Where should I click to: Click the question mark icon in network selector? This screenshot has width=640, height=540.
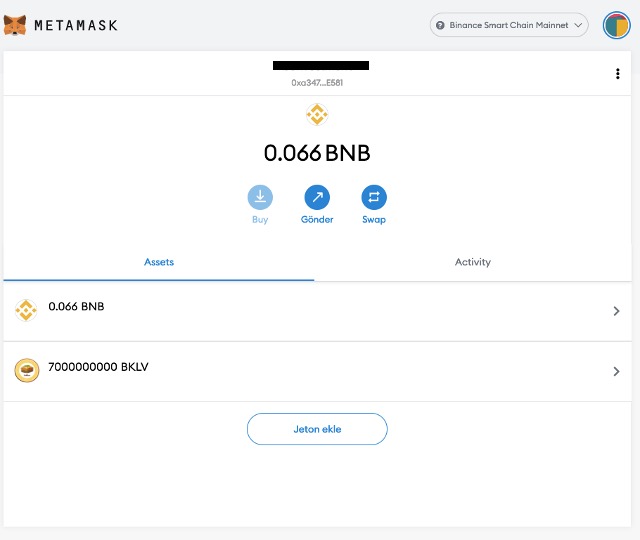[440, 25]
